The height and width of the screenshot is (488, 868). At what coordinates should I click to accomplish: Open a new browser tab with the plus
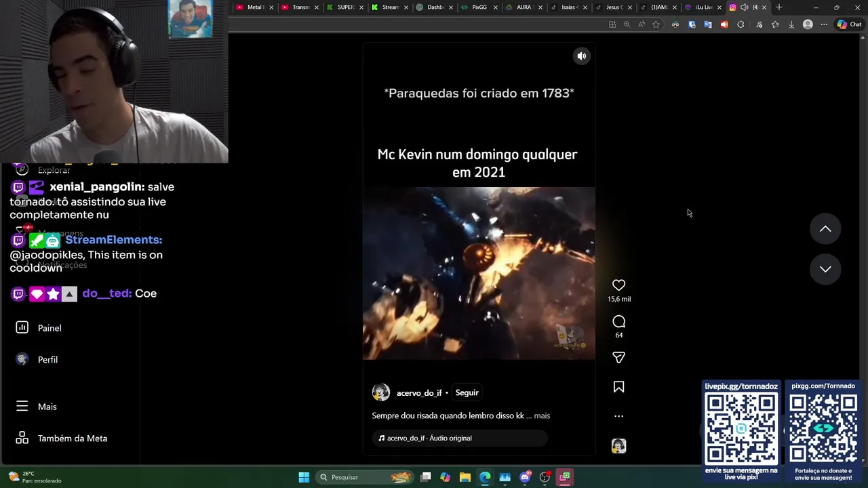pyautogui.click(x=778, y=7)
